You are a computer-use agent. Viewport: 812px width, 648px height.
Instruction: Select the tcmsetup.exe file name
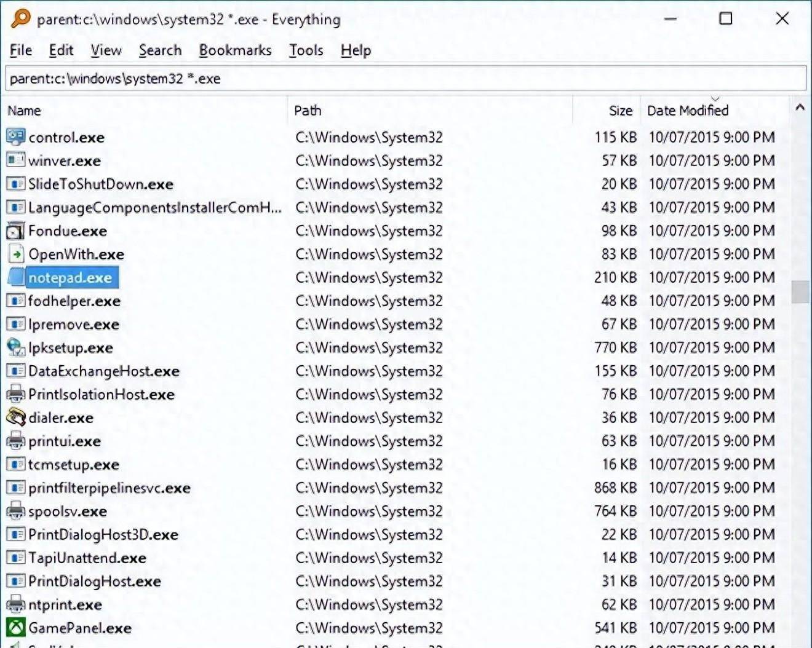click(74, 464)
